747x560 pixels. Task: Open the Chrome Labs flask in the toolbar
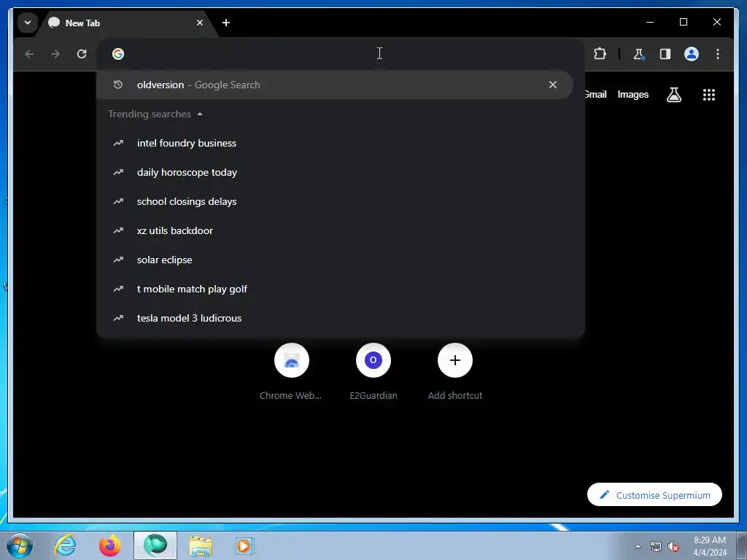[x=639, y=54]
